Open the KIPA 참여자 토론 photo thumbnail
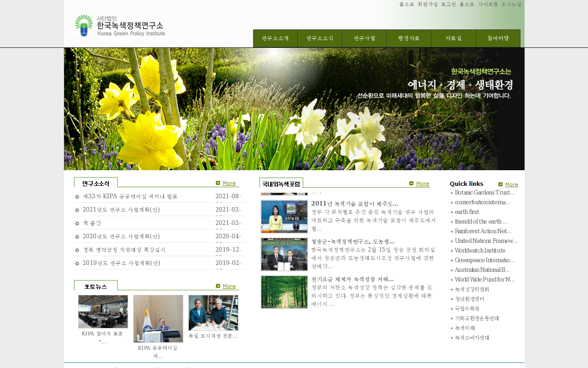 tap(103, 311)
